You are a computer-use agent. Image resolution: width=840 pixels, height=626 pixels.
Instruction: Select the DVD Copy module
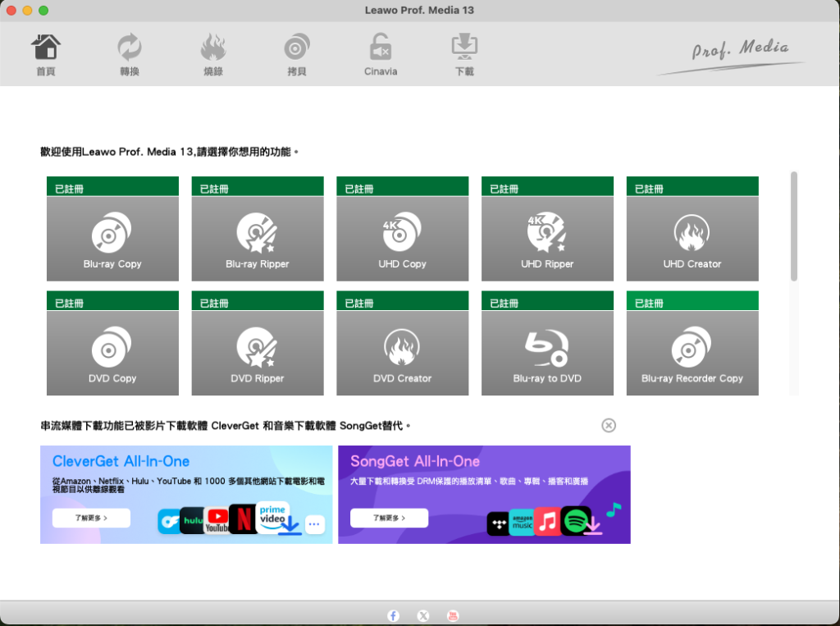pyautogui.click(x=112, y=351)
